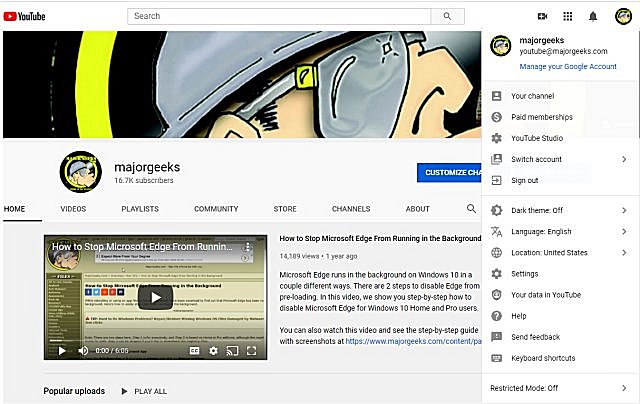Image resolution: width=640 pixels, height=404 pixels.
Task: Click the YouTube Studio gear icon
Action: pyautogui.click(x=496, y=138)
